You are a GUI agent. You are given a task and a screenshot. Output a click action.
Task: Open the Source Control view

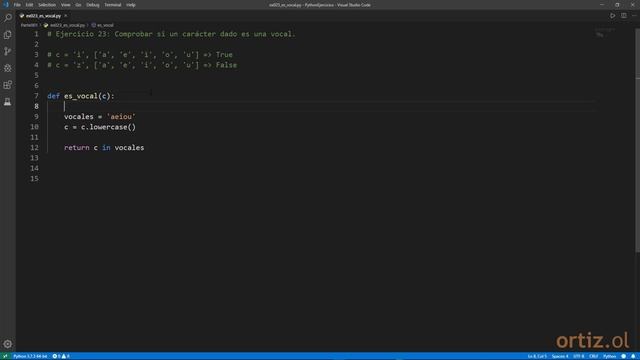pyautogui.click(x=8, y=51)
